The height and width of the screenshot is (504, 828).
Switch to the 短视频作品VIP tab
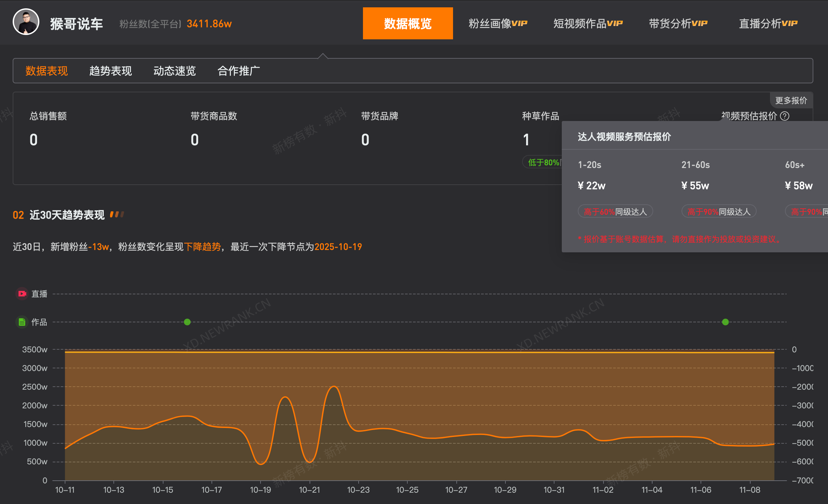[587, 23]
